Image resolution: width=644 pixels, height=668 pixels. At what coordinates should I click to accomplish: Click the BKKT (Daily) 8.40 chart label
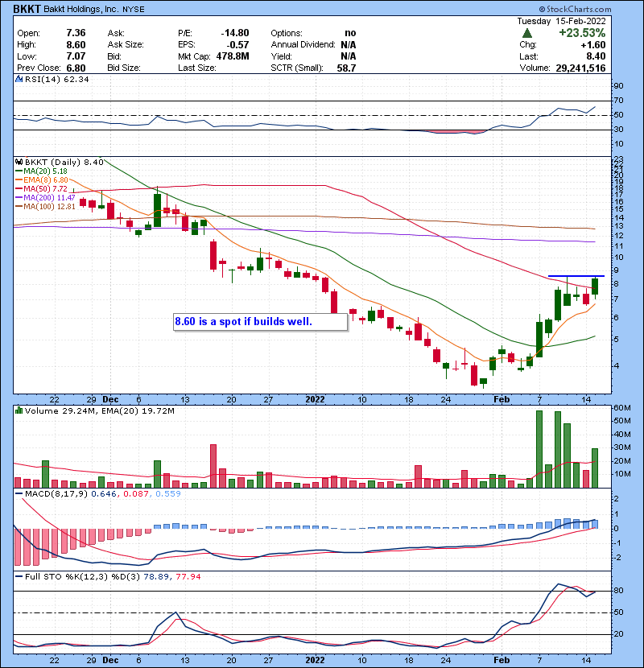(64, 162)
